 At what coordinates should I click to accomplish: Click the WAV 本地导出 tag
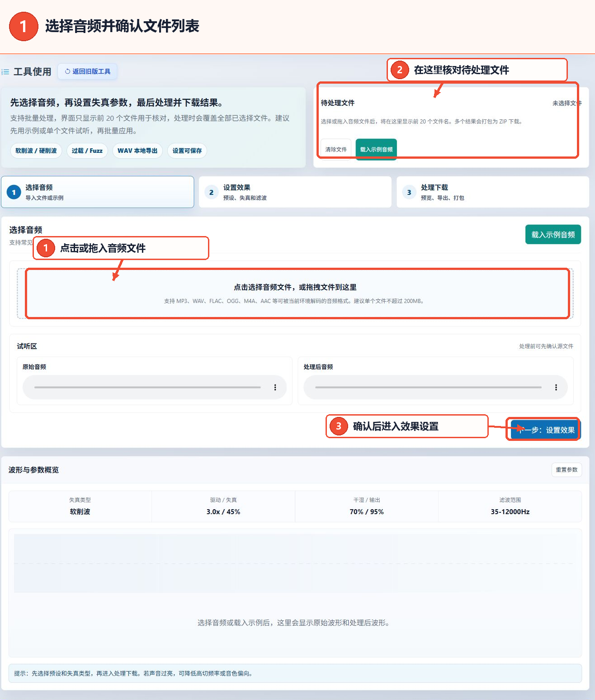[137, 151]
